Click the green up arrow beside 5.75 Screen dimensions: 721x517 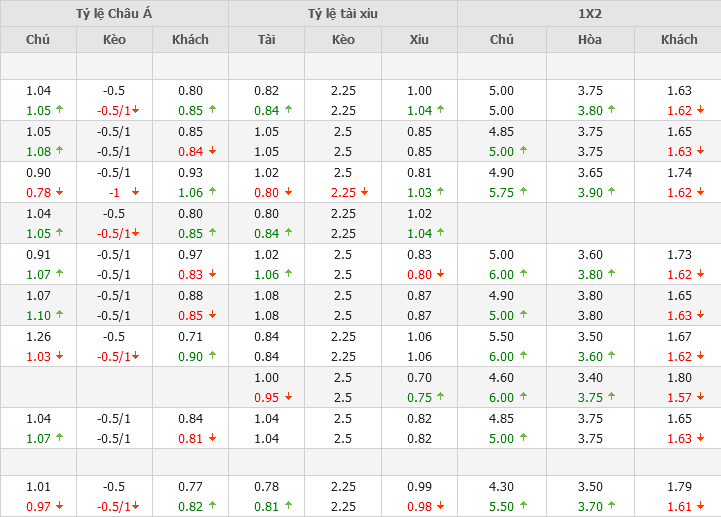(524, 192)
